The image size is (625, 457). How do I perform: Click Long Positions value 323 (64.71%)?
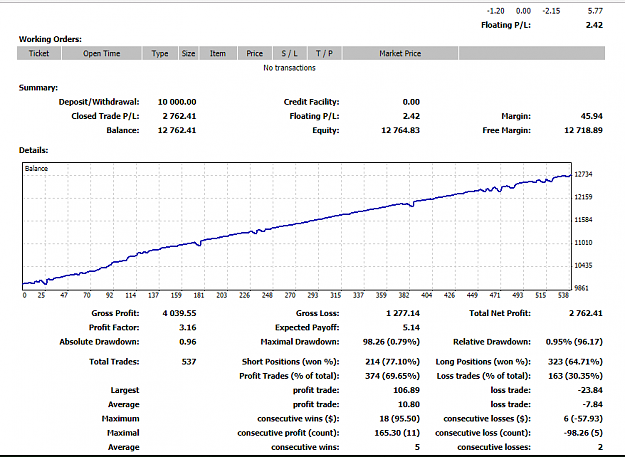[576, 362]
